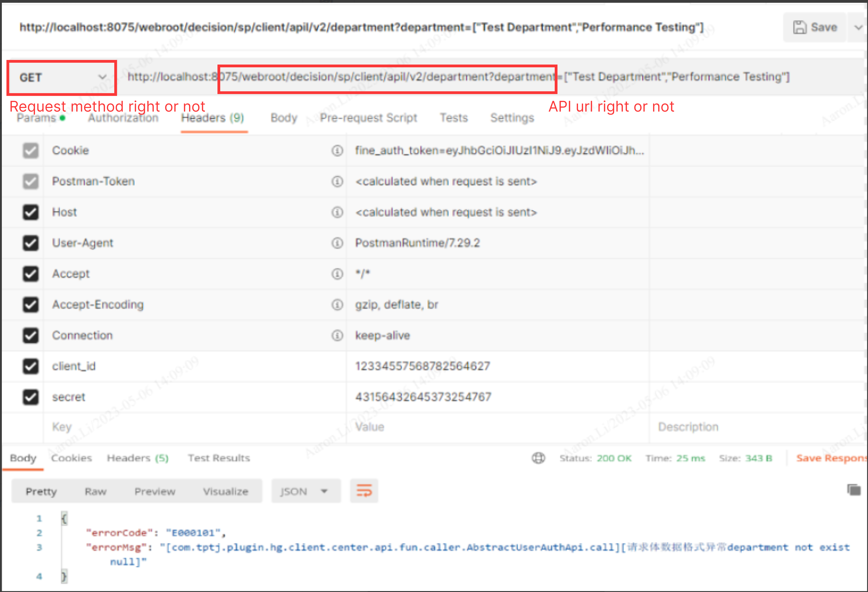This screenshot has width=868, height=592.
Task: Click the empty Value input field
Action: coord(498,427)
